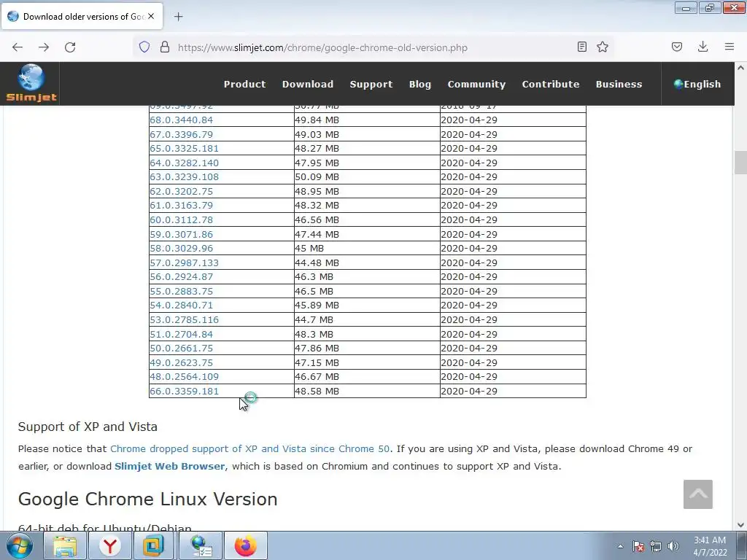Screen dimensions: 747x560
Task: Open the tracking protection shield icon
Action: [x=144, y=47]
